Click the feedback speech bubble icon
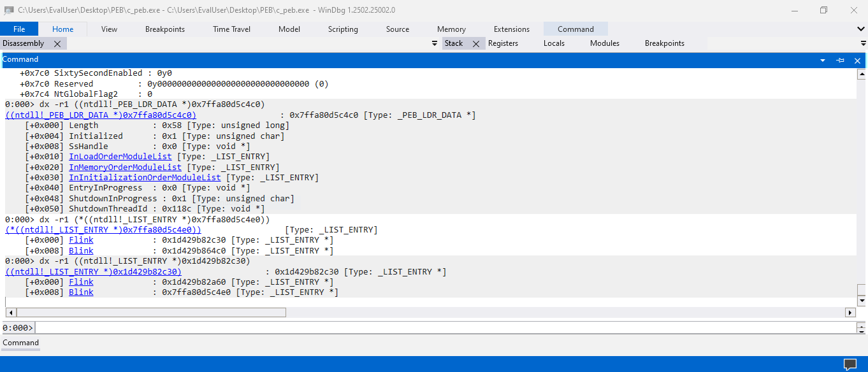Screen dimensions: 868x372 pos(850,364)
